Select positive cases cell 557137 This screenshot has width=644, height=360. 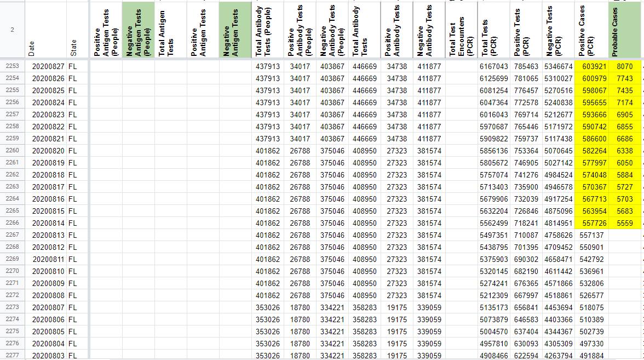tap(592, 235)
